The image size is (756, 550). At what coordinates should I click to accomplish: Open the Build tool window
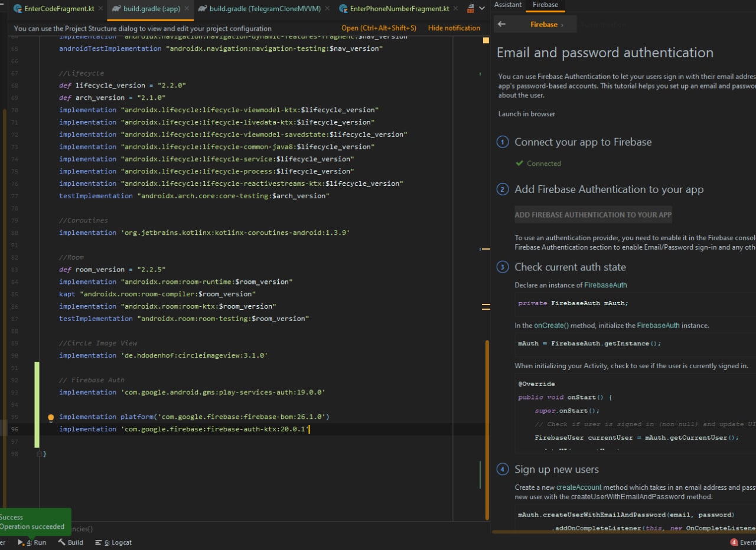click(70, 542)
